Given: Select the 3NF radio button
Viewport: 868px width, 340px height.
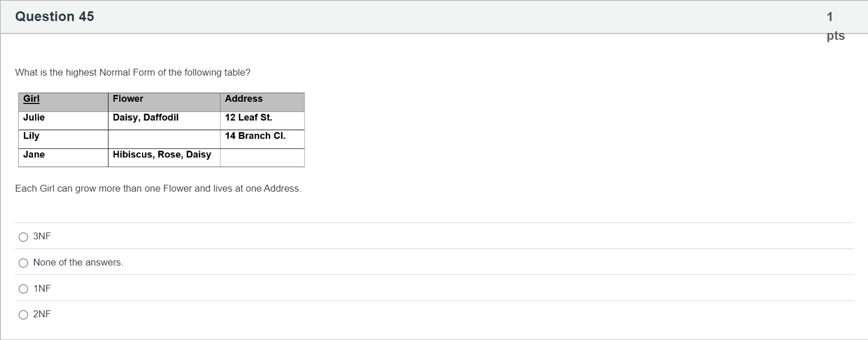Looking at the screenshot, I should (23, 237).
